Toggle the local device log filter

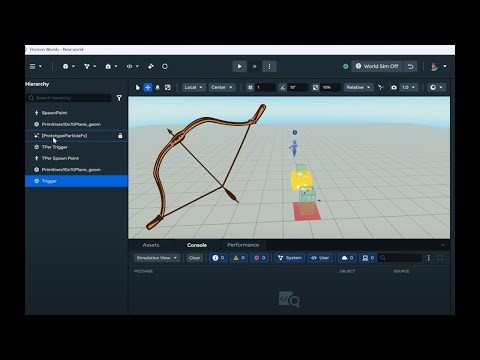pos(368,258)
